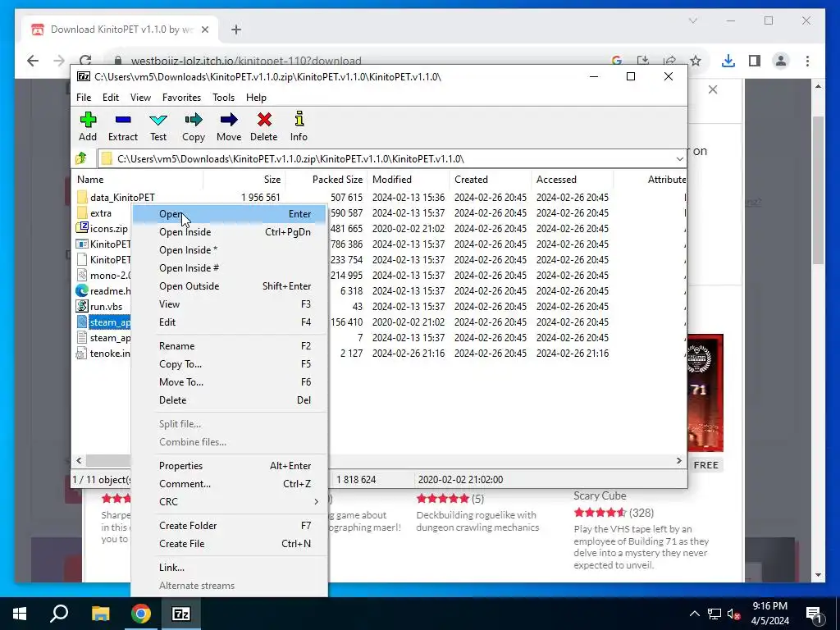The image size is (840, 630).
Task: Select the icons.zip archive icon
Action: coord(82,228)
